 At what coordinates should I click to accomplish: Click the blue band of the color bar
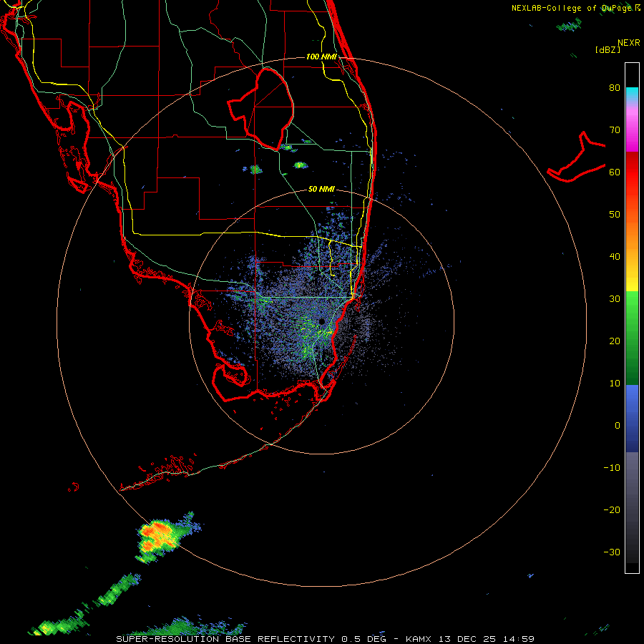click(x=632, y=418)
